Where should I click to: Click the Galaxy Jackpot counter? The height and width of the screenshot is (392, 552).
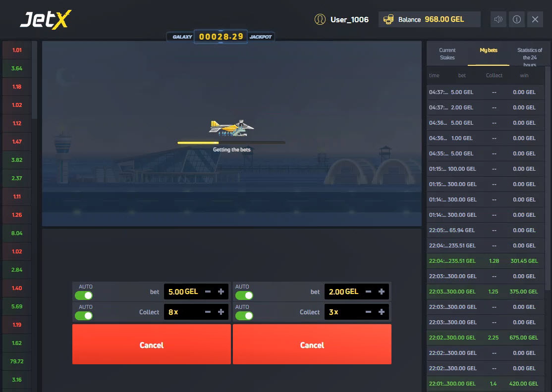pos(221,37)
